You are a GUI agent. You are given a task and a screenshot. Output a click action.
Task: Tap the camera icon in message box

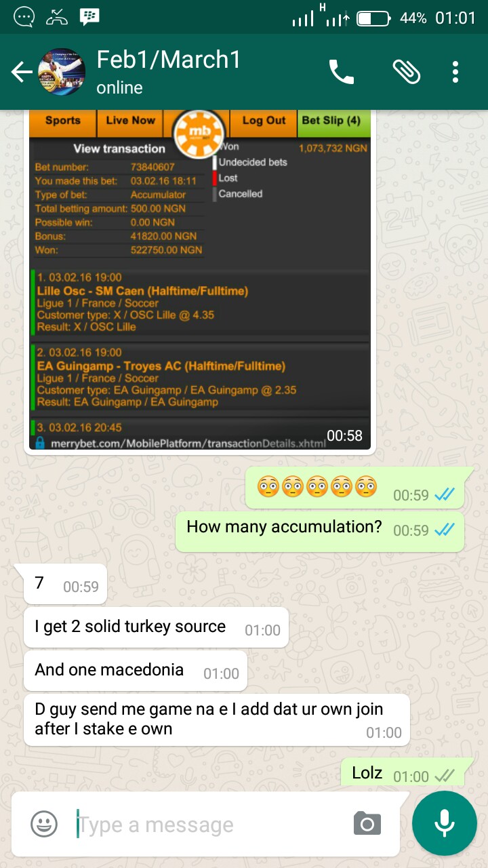[367, 824]
